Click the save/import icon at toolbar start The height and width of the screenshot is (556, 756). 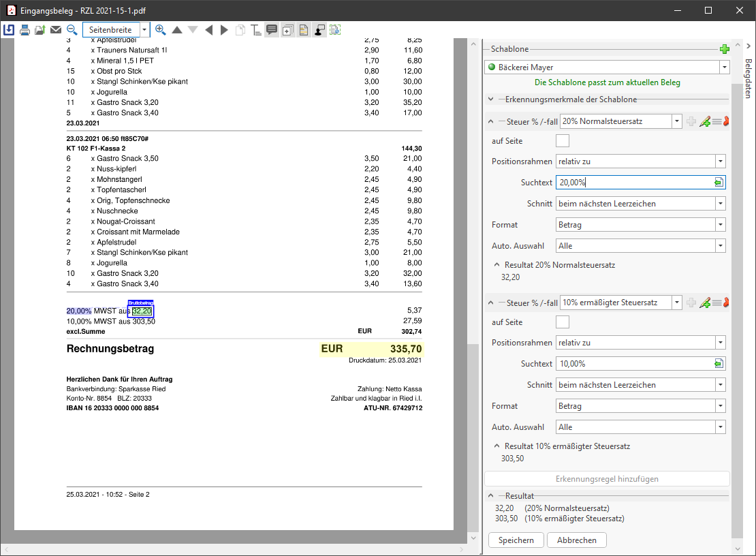(x=9, y=30)
